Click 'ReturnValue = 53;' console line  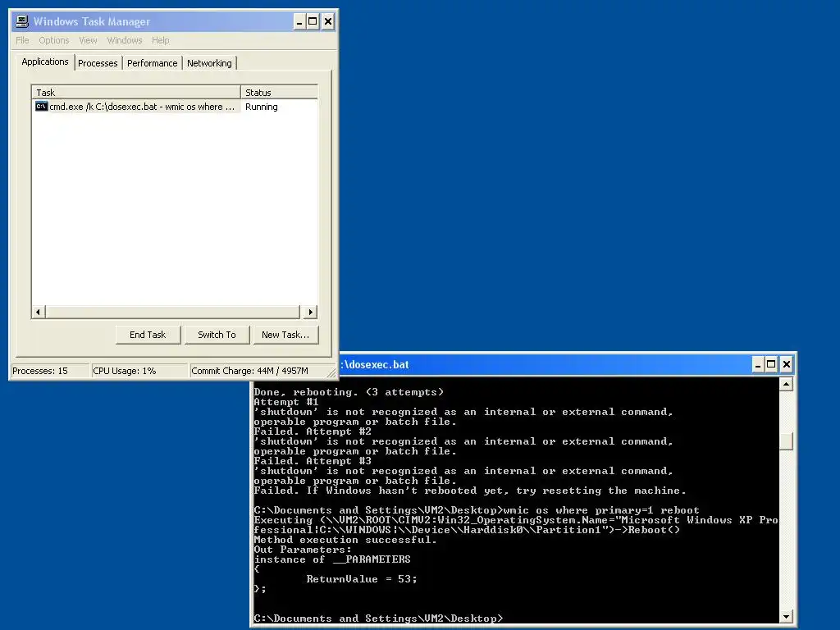pyautogui.click(x=362, y=579)
